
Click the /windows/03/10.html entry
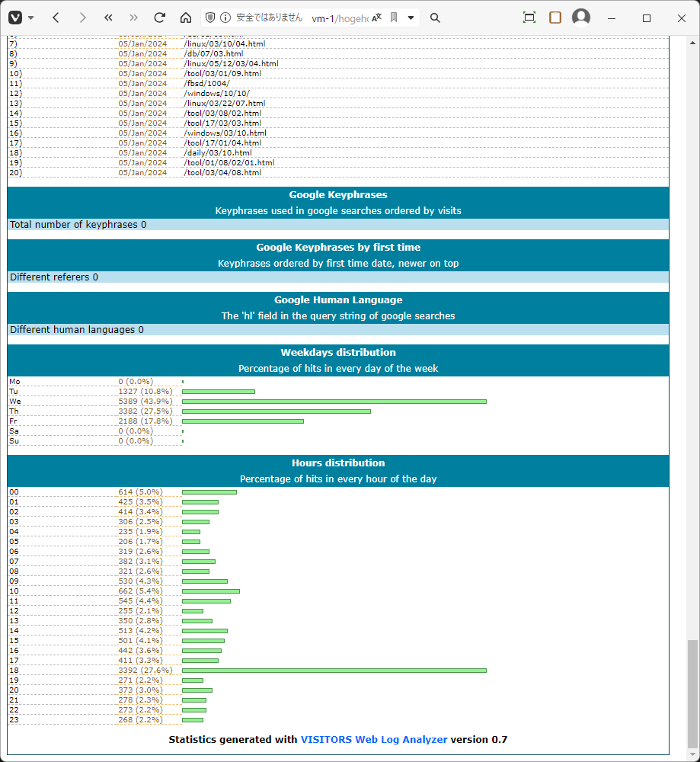coord(225,133)
